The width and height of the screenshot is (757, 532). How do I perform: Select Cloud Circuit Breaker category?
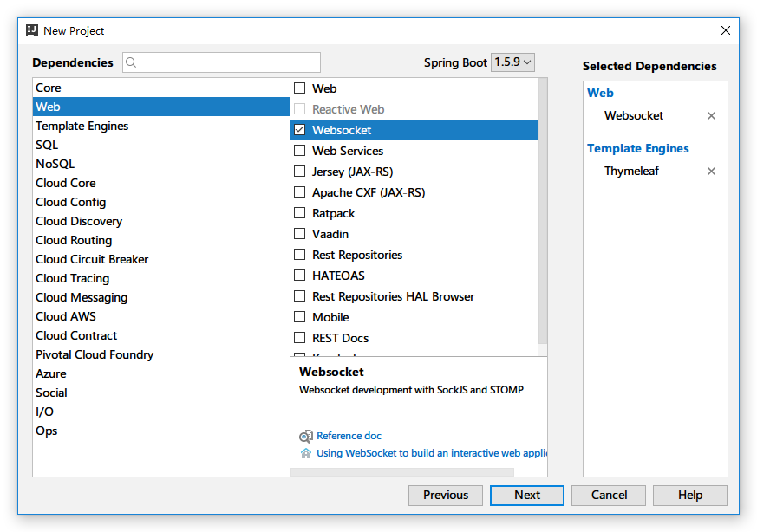pos(161,259)
